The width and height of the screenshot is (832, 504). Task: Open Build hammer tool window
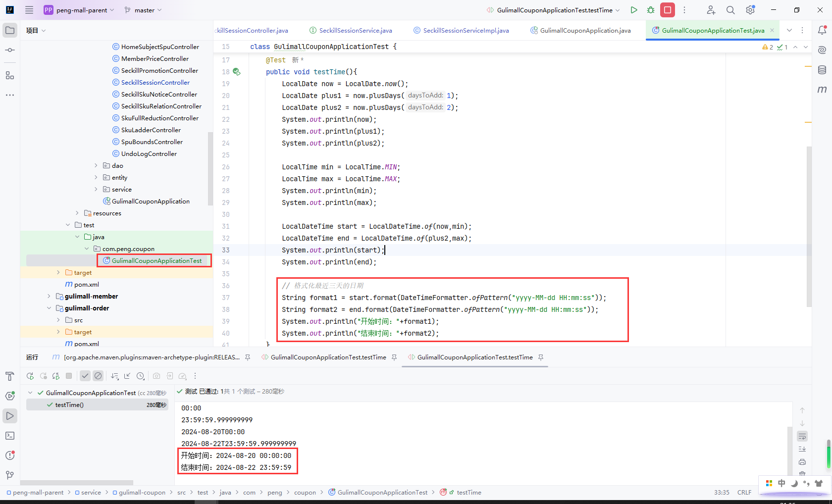coord(10,376)
